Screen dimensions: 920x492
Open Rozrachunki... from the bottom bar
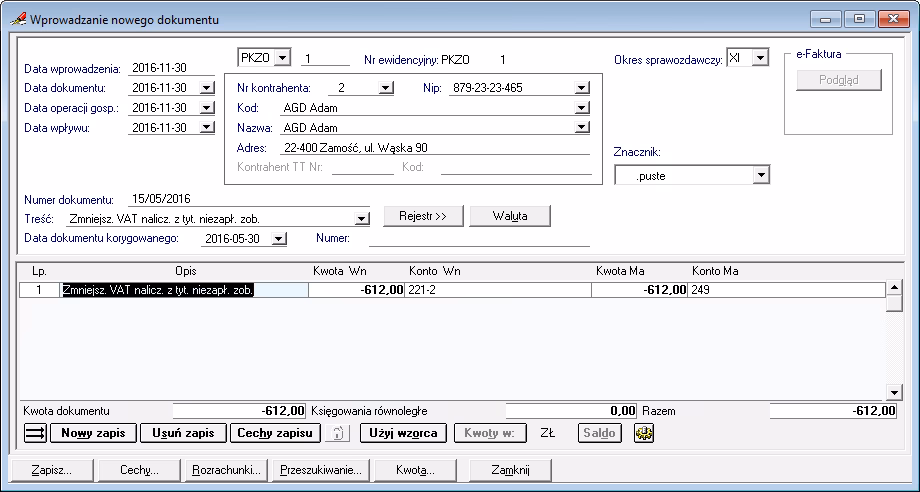[228, 469]
